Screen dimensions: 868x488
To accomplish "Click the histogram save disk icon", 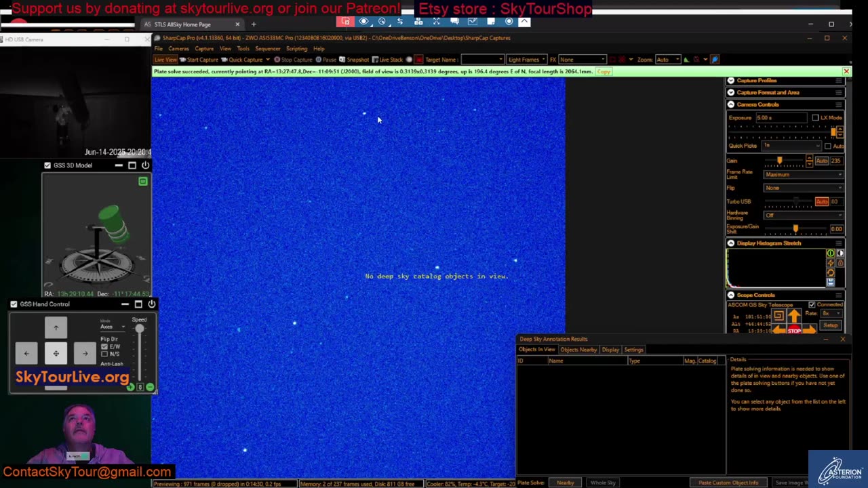I will (831, 282).
